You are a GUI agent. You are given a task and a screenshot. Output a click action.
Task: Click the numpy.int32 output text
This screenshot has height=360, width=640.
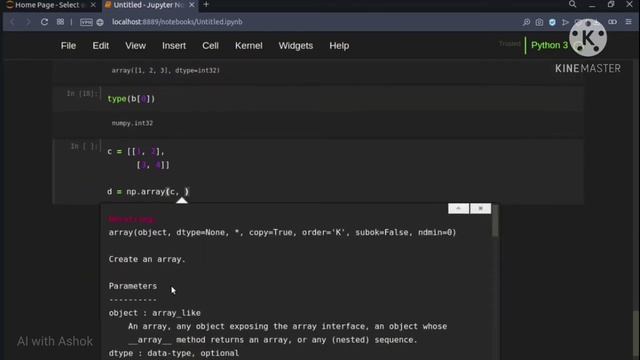[x=132, y=123]
